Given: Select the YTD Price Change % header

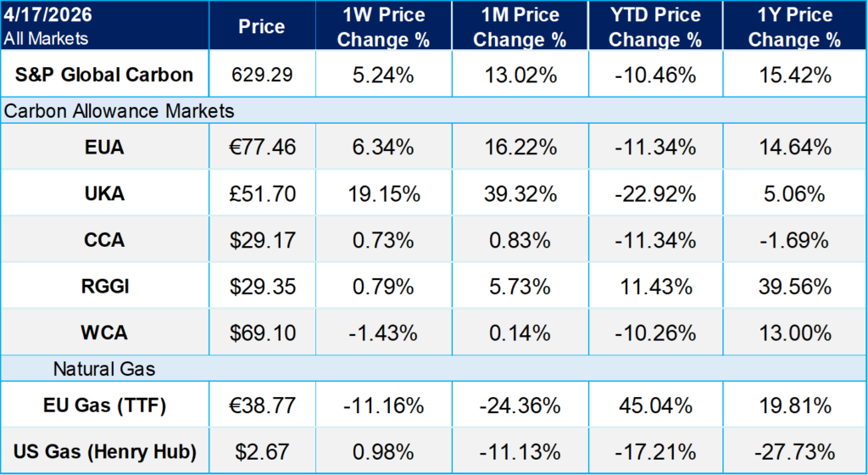Looking at the screenshot, I should (656, 27).
